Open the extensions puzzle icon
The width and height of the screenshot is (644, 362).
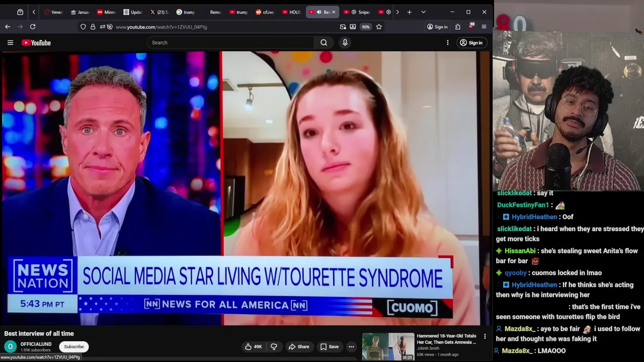458,27
